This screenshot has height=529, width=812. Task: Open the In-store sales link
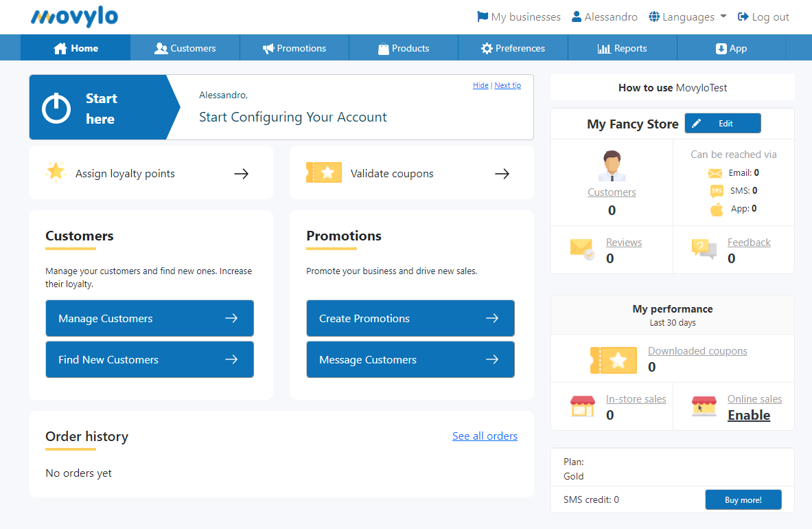click(636, 399)
